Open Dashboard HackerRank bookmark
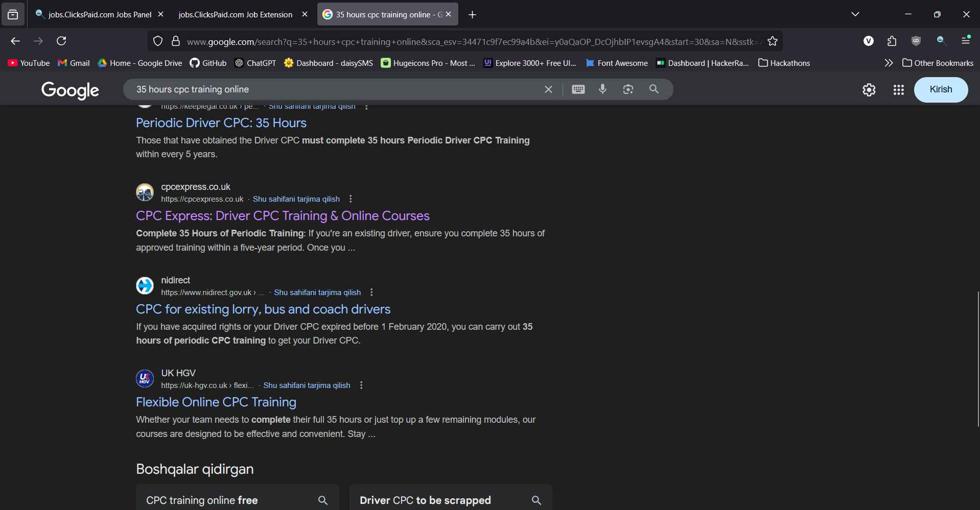980x510 pixels. [703, 63]
